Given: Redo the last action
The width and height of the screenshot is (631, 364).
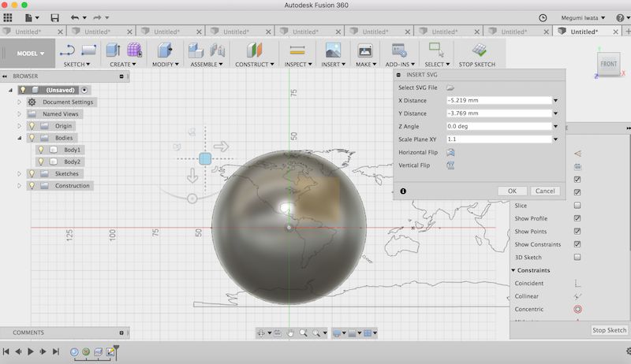Looking at the screenshot, I should tap(97, 17).
